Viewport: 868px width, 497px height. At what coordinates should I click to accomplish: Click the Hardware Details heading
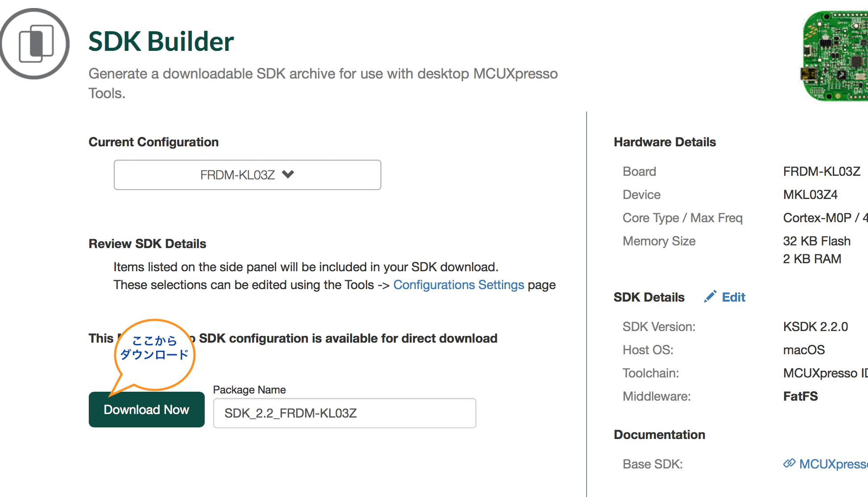[x=665, y=142]
